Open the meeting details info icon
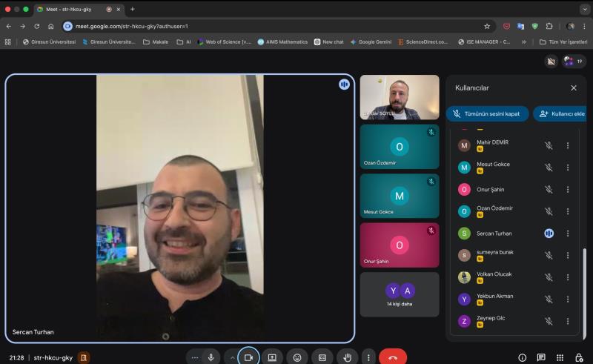593x364 pixels. click(x=523, y=357)
